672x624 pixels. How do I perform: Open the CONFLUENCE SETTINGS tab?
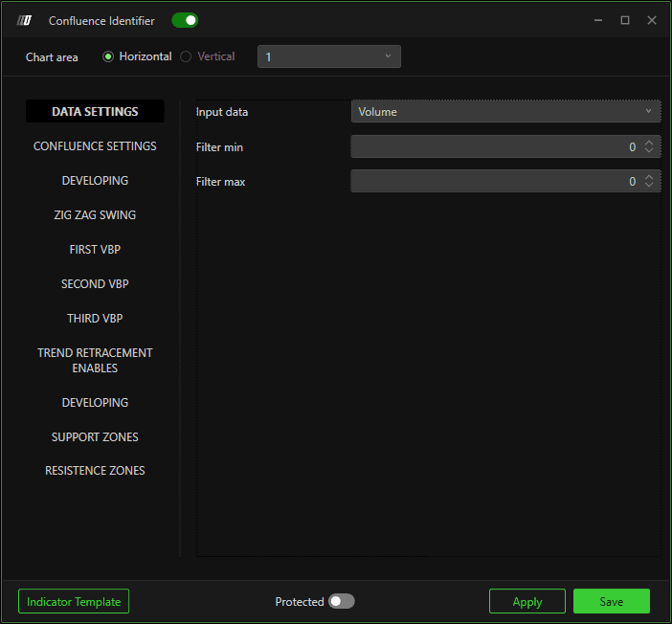click(x=95, y=146)
